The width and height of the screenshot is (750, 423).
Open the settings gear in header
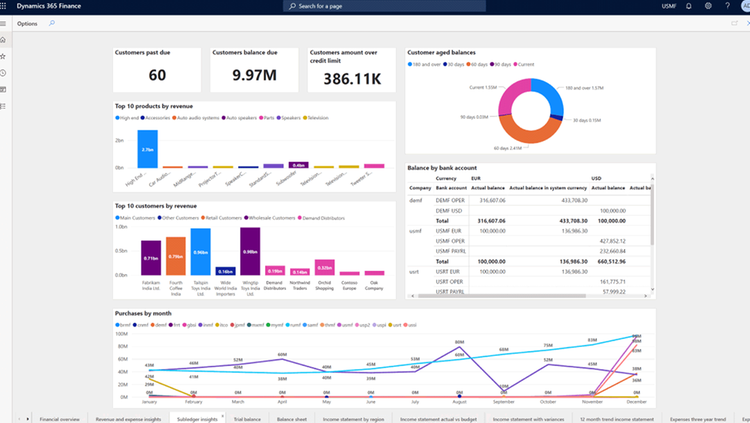[708, 6]
